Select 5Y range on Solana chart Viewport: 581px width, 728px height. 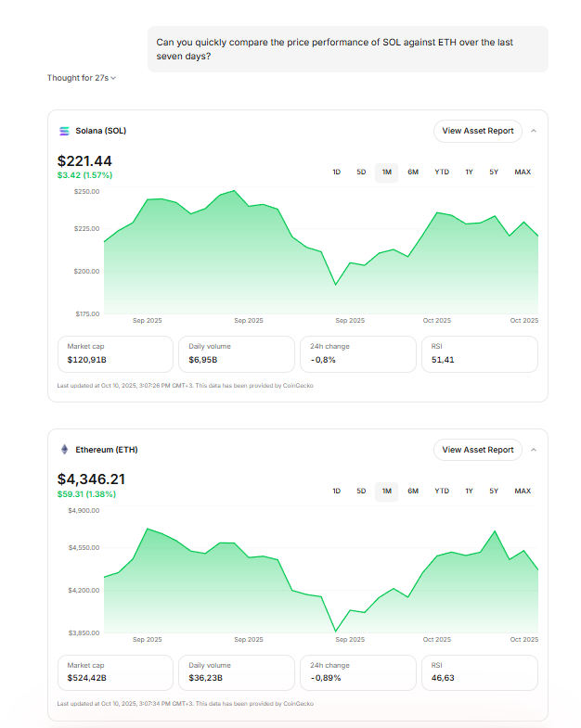494,172
